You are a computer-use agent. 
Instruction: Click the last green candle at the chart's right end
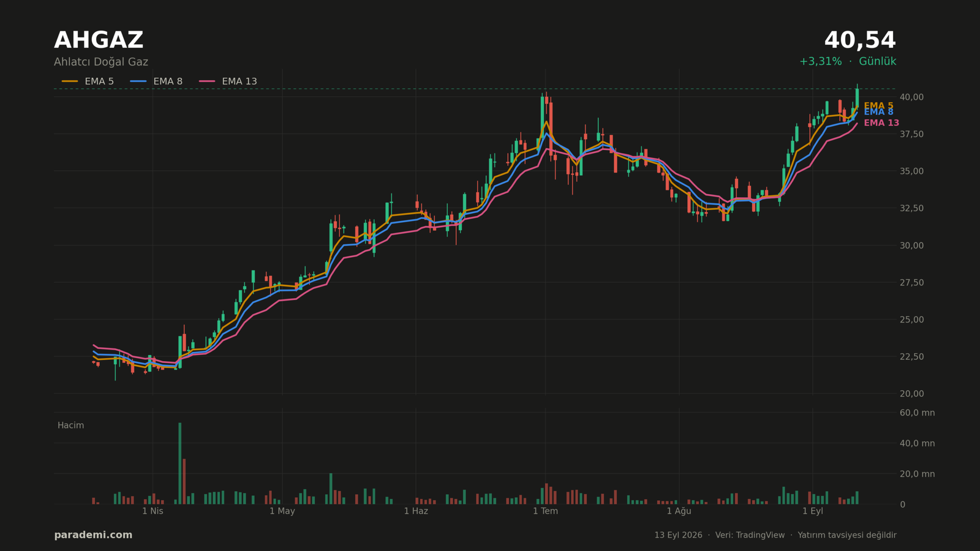(857, 98)
